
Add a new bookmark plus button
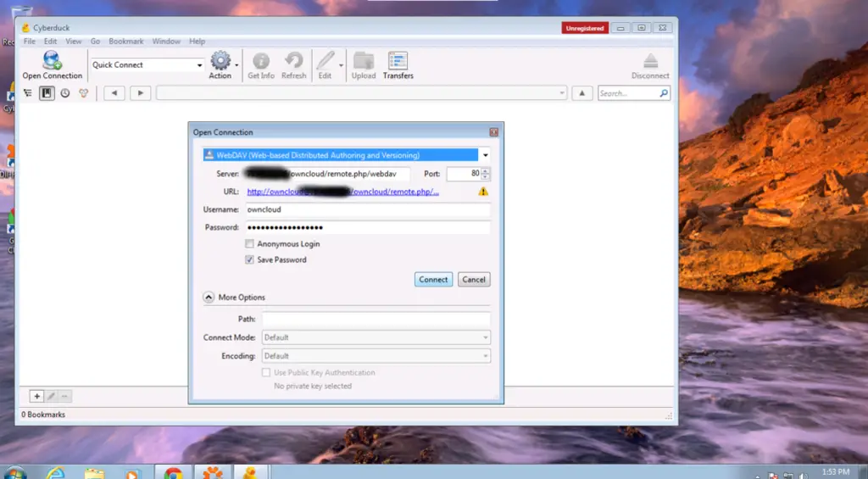36,396
